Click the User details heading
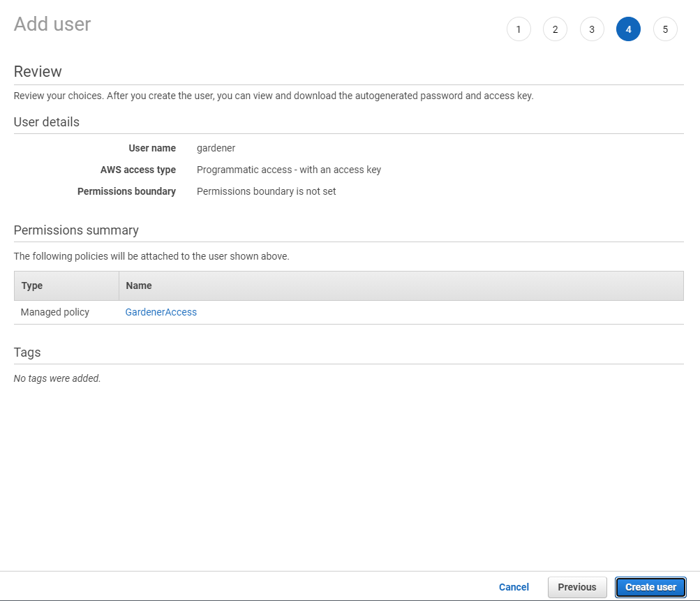Image resolution: width=700 pixels, height=601 pixels. click(x=47, y=122)
